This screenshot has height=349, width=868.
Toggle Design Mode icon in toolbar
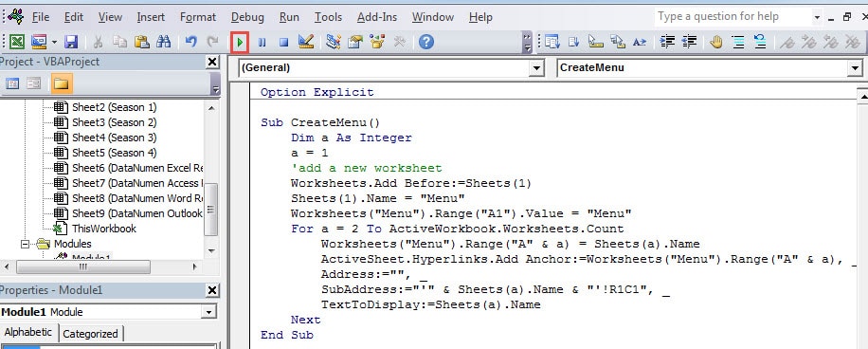(305, 42)
